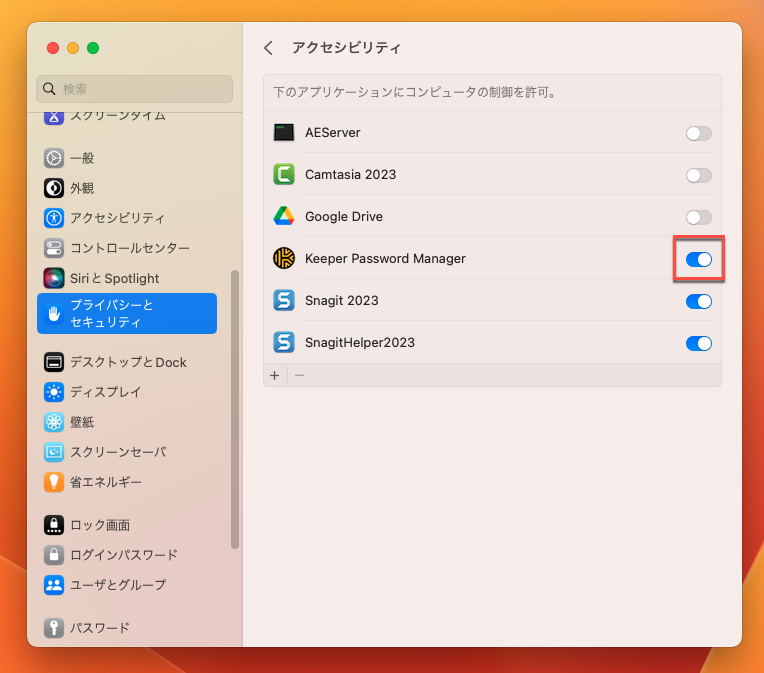Open Siri と Spotlight settings

click(x=113, y=278)
